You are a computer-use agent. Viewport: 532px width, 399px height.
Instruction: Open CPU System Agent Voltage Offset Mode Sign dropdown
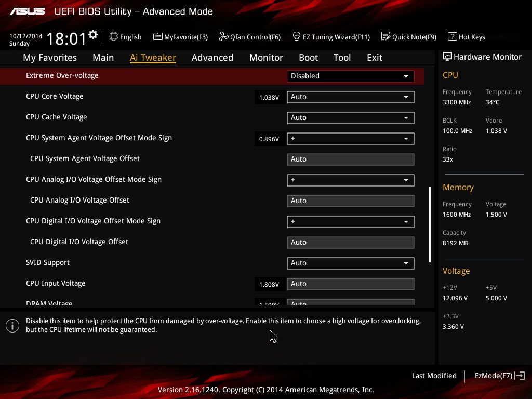[x=351, y=138]
